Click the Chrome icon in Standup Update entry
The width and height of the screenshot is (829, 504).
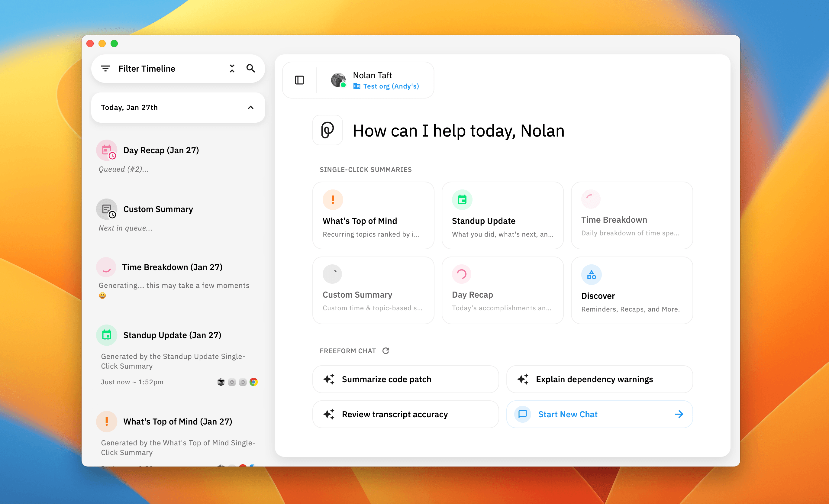pos(254,382)
